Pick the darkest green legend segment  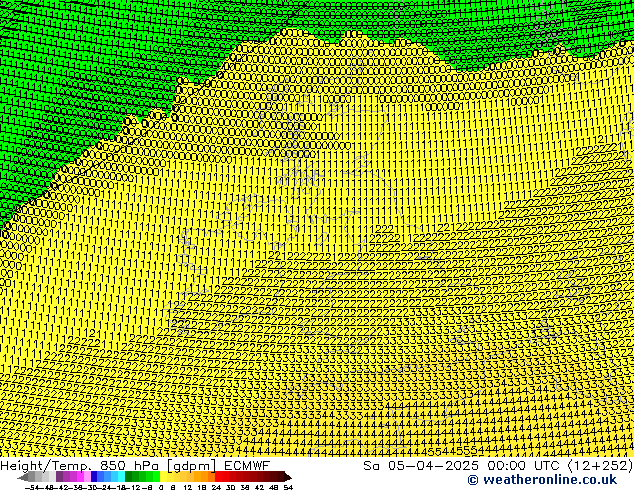pyautogui.click(x=128, y=476)
